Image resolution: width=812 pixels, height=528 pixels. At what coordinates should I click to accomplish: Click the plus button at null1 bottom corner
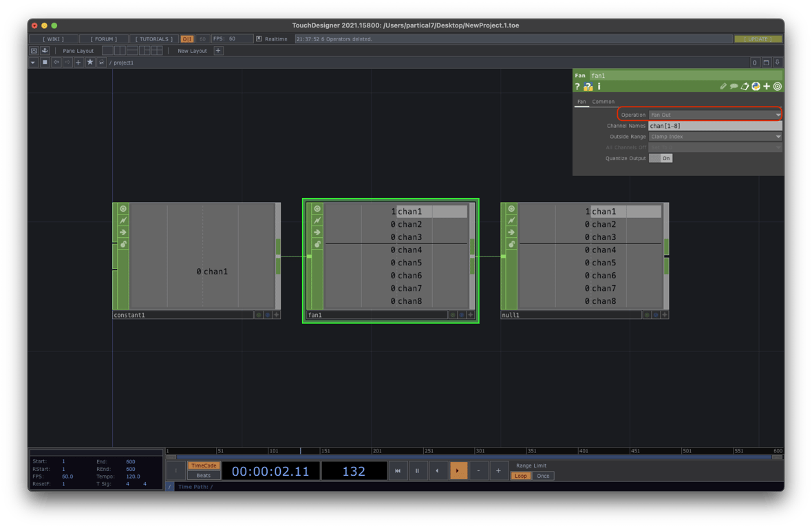pos(665,314)
